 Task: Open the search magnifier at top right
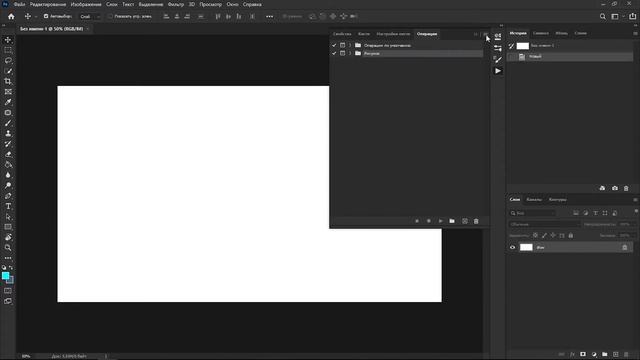click(602, 16)
